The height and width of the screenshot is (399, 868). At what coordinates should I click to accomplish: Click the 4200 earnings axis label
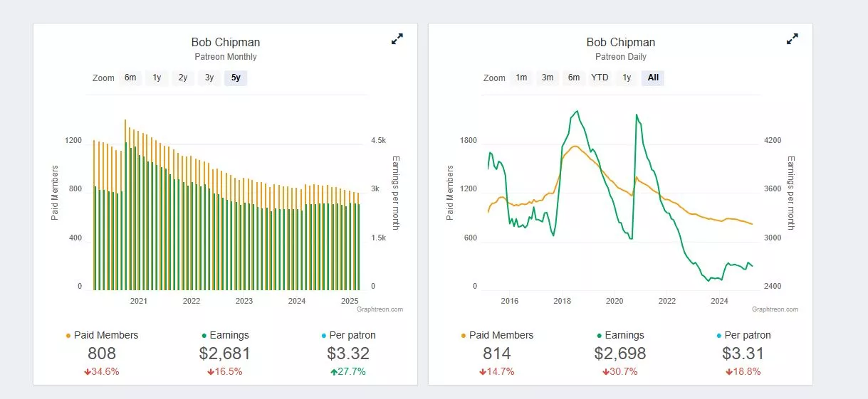(773, 141)
